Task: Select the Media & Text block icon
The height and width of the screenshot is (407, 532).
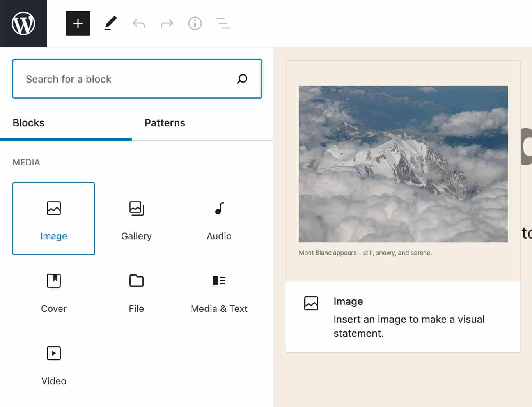Action: tap(219, 281)
